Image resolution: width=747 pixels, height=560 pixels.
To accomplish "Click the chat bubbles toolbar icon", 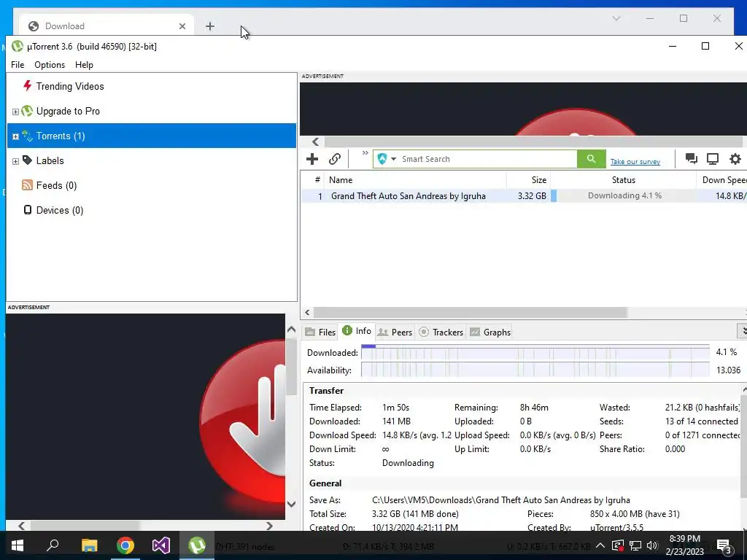I will point(691,159).
